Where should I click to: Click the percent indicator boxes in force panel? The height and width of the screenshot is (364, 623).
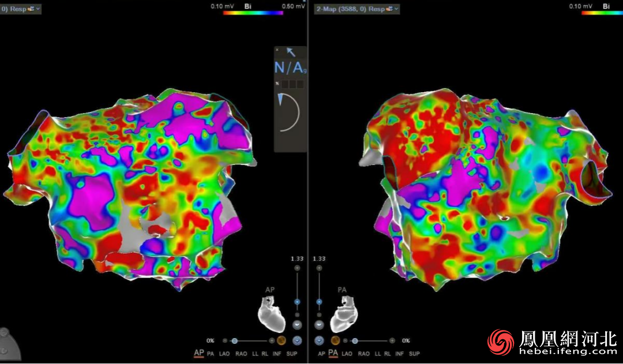point(293,84)
